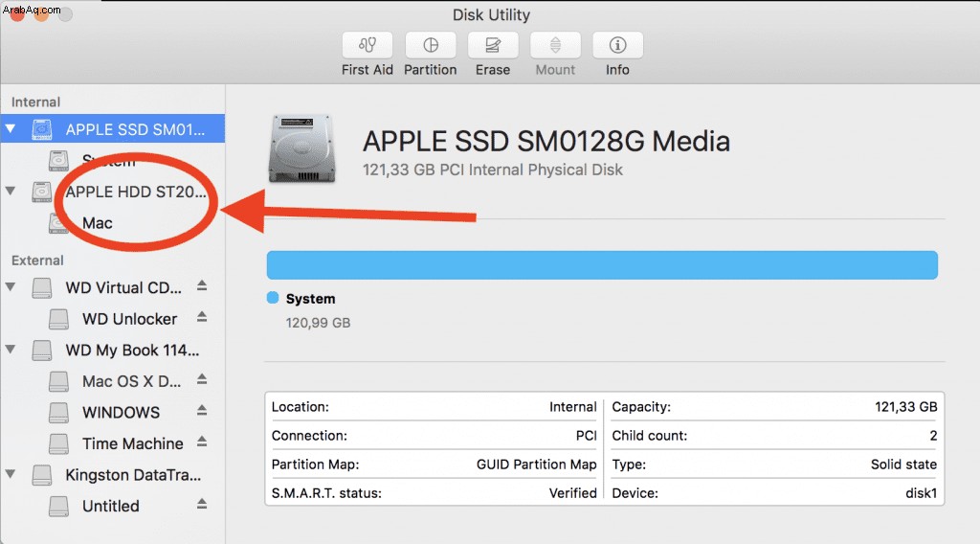The height and width of the screenshot is (544, 980).
Task: Click the Location Internal value
Action: 573,407
